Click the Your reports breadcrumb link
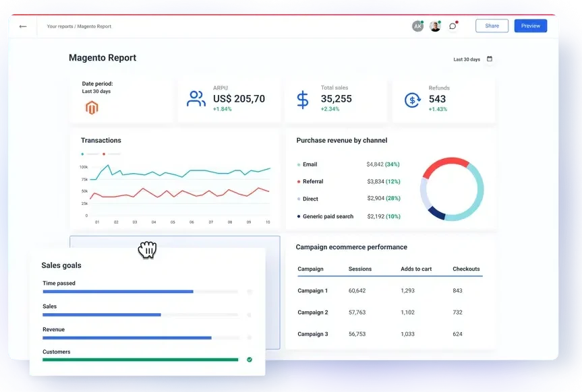The image size is (582, 392). pos(60,26)
